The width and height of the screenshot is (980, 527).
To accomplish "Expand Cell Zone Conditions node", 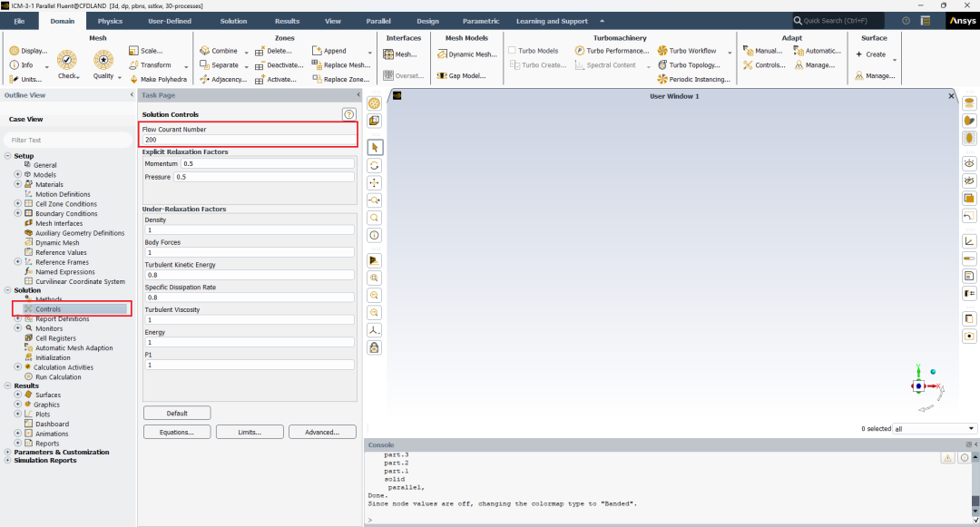I will click(18, 203).
